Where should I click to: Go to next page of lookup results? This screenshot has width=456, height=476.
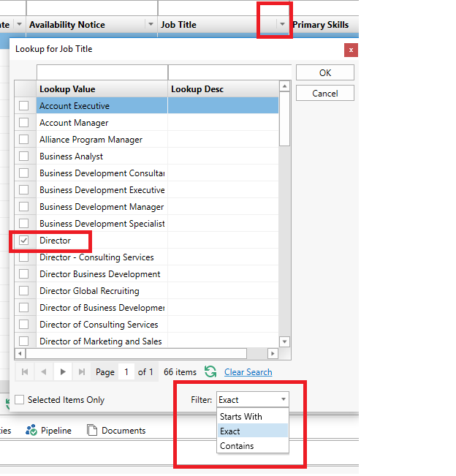pos(63,372)
